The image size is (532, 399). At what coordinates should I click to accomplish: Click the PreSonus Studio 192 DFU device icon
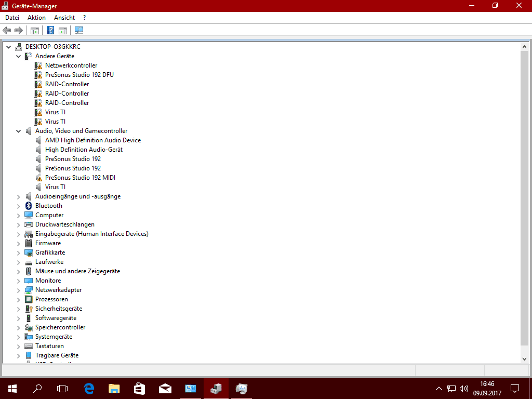(38, 75)
